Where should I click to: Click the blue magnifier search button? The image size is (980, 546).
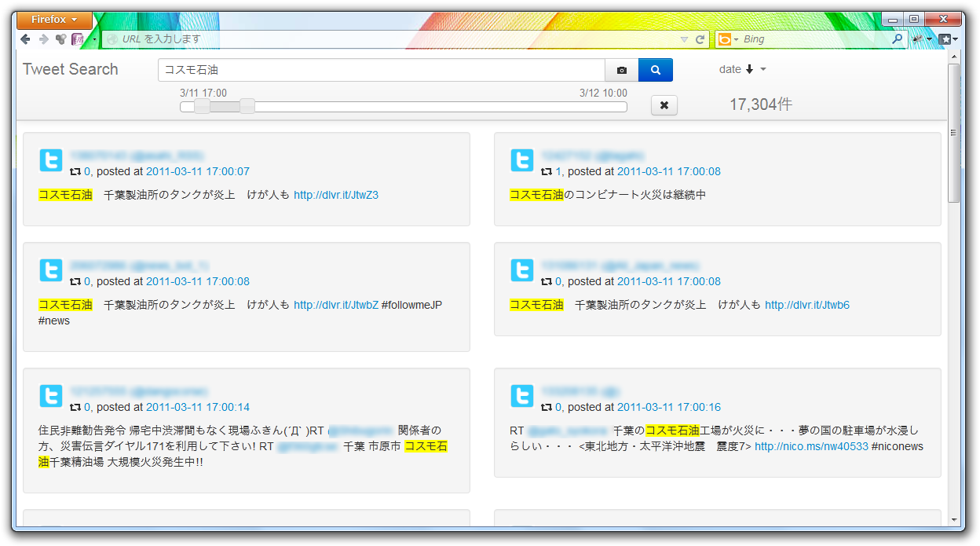tap(656, 70)
